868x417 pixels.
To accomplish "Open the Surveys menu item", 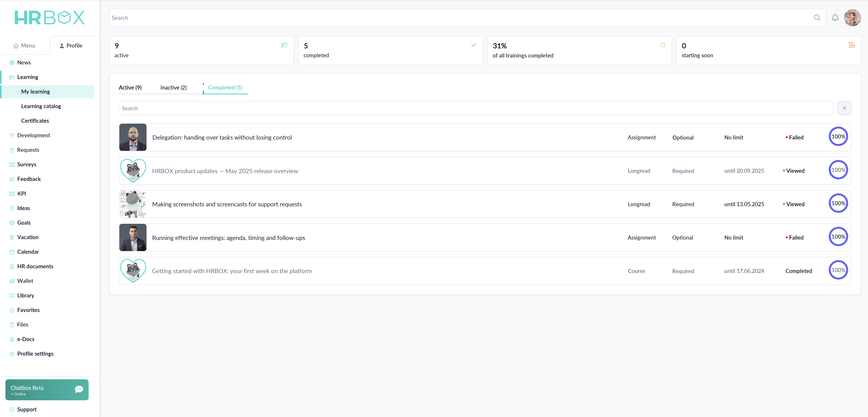I will [27, 165].
